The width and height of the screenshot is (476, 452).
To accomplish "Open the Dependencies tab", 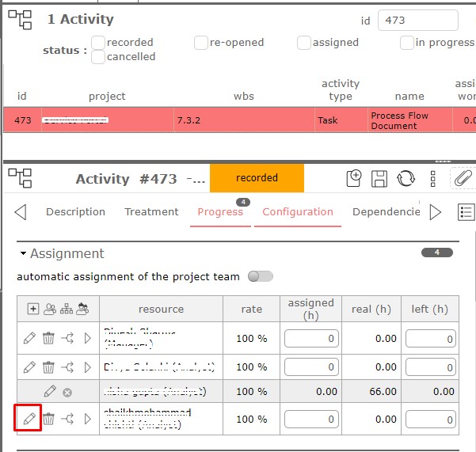I will point(387,211).
